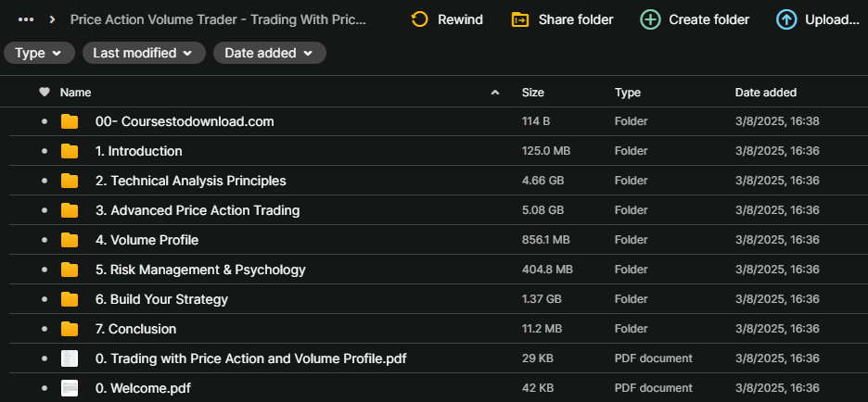Open the breadcrumb ellipsis menu

(25, 19)
